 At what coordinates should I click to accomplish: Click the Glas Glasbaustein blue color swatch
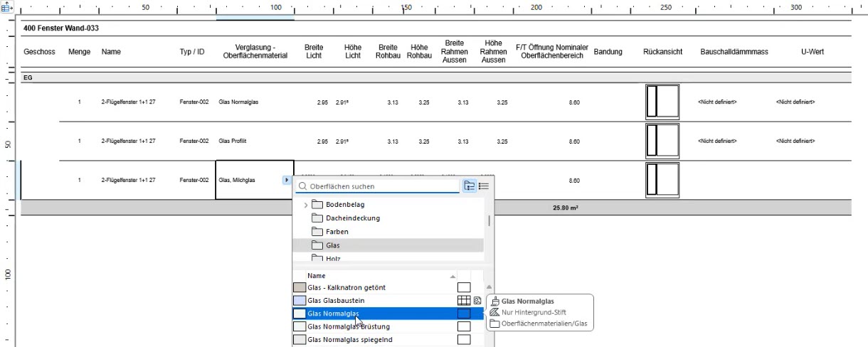300,301
